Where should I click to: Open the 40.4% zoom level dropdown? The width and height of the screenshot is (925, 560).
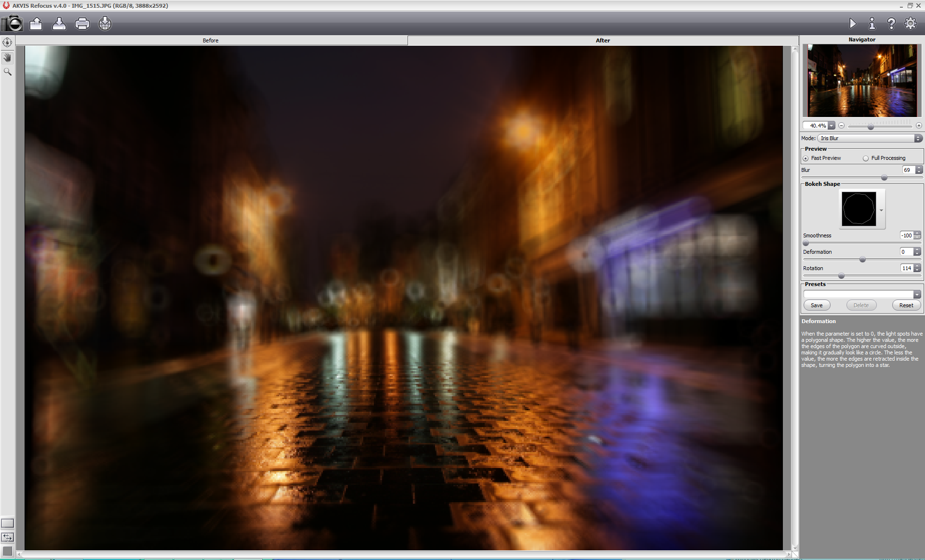[x=832, y=126]
